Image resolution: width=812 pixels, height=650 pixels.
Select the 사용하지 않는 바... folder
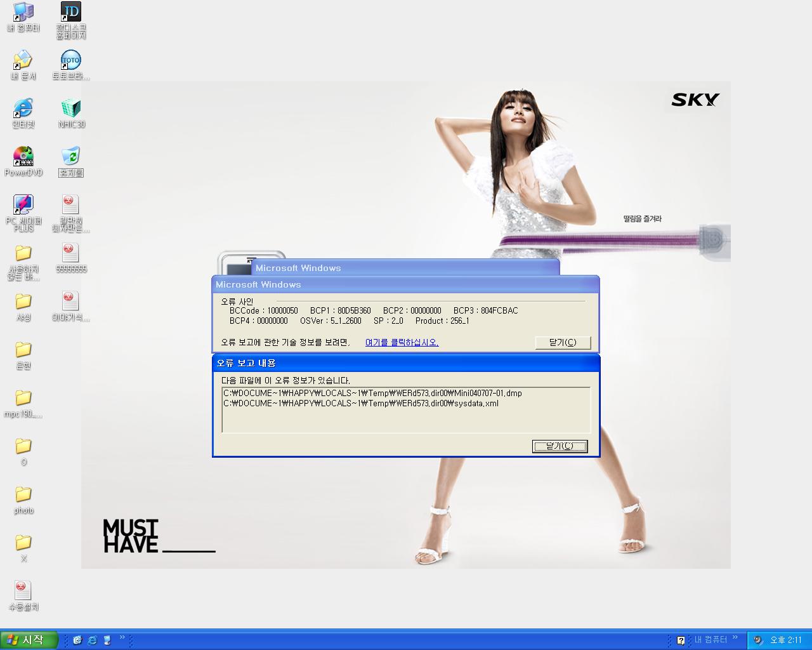tap(23, 262)
